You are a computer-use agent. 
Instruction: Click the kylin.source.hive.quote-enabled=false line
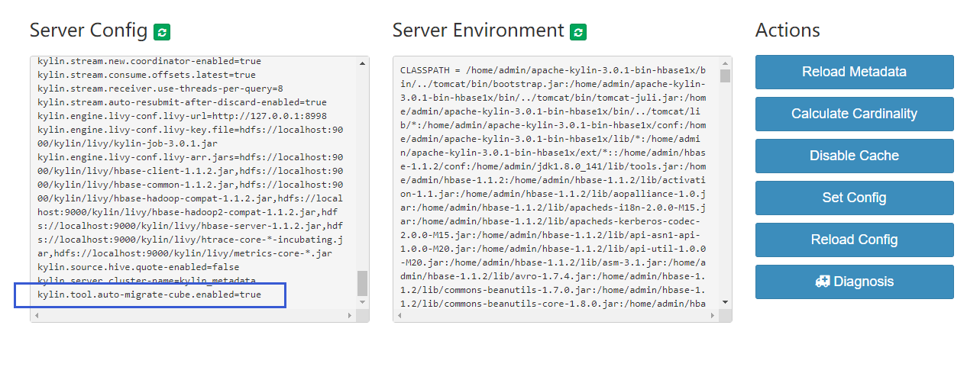point(138,267)
